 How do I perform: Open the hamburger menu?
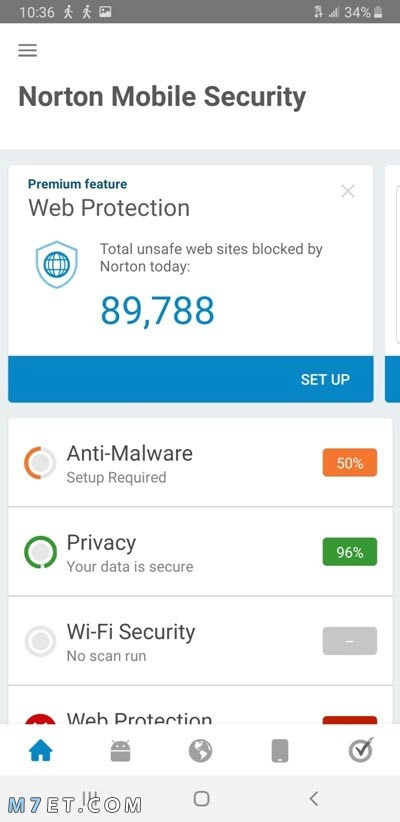click(28, 50)
